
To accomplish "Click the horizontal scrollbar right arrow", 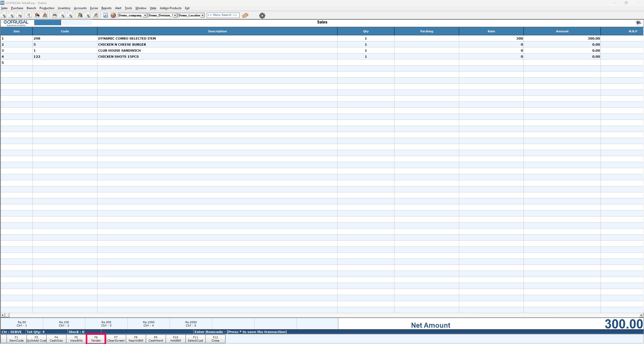I will (x=641, y=315).
